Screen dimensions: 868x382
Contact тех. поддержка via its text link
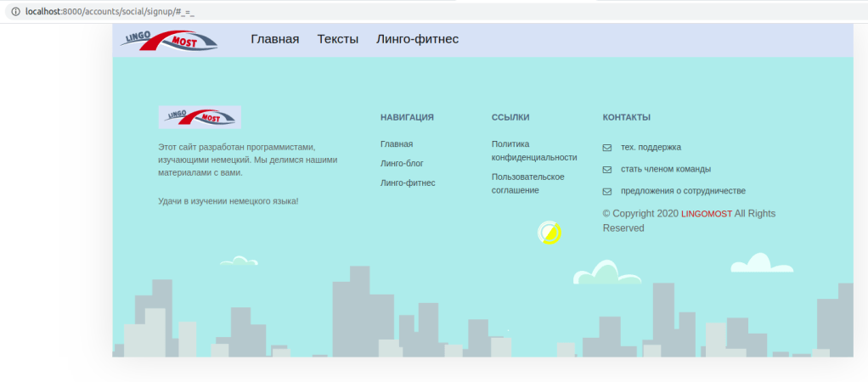pyautogui.click(x=651, y=148)
